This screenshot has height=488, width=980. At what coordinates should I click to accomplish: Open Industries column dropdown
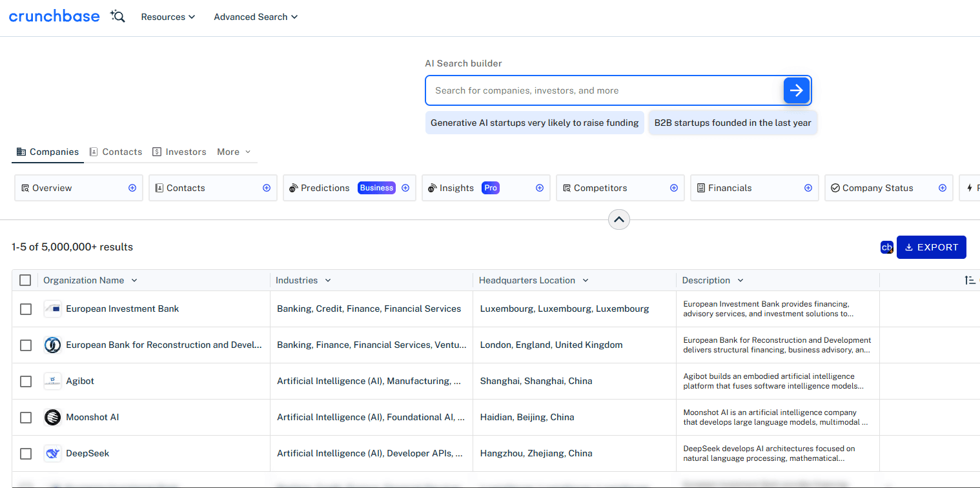tap(328, 280)
